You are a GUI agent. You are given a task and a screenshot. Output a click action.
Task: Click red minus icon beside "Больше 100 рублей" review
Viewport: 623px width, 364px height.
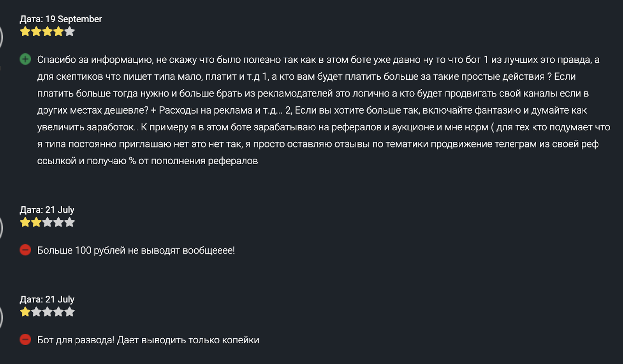coord(25,250)
